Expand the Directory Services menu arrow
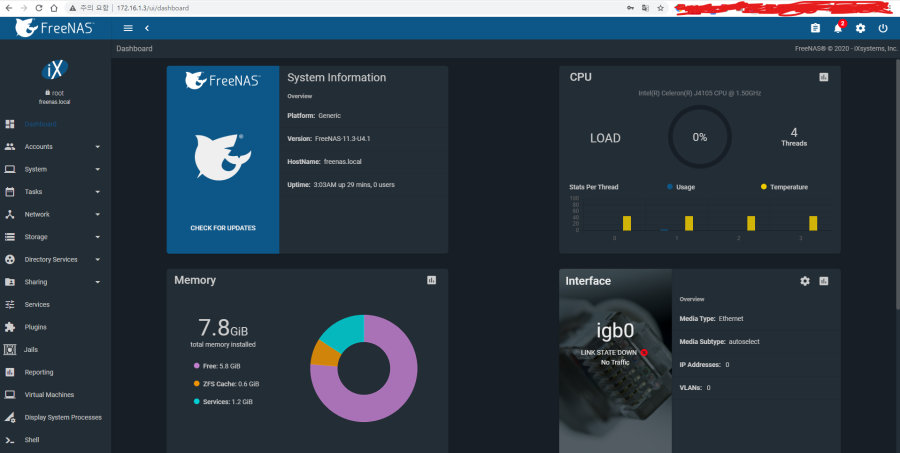This screenshot has width=900, height=453. (x=98, y=260)
